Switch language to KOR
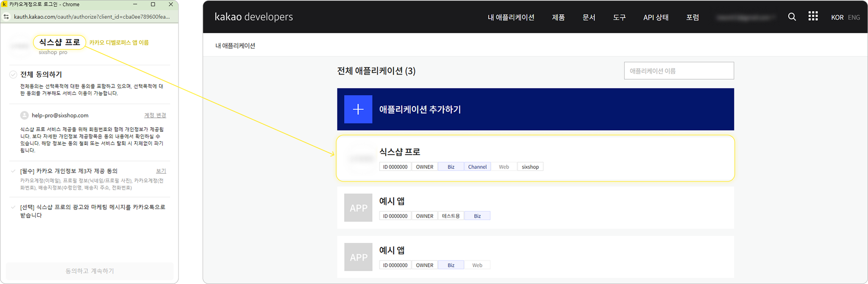868x284 pixels. pos(837,17)
